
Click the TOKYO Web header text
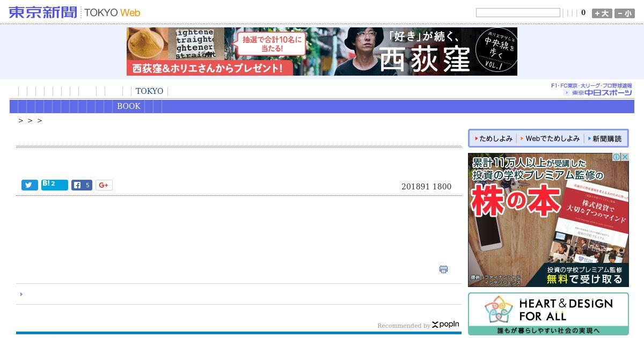pos(112,12)
